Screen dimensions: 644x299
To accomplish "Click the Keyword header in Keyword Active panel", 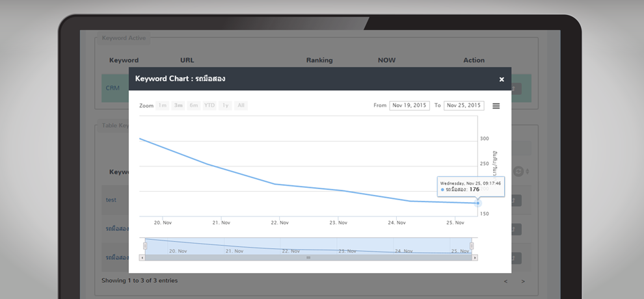I will 124,60.
